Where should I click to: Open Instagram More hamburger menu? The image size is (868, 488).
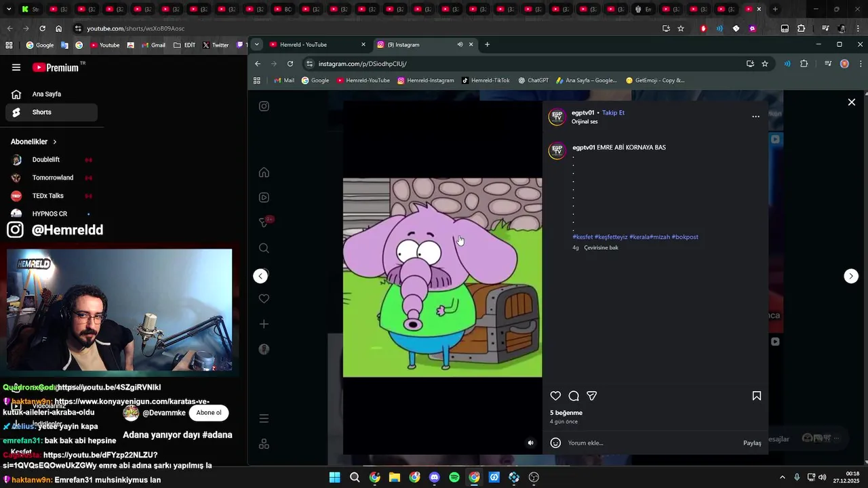coord(264,418)
